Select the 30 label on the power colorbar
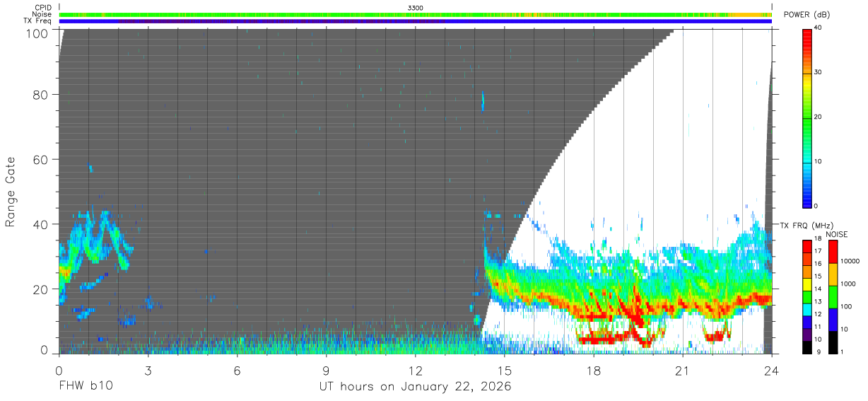The height and width of the screenshot is (401, 868). click(819, 72)
